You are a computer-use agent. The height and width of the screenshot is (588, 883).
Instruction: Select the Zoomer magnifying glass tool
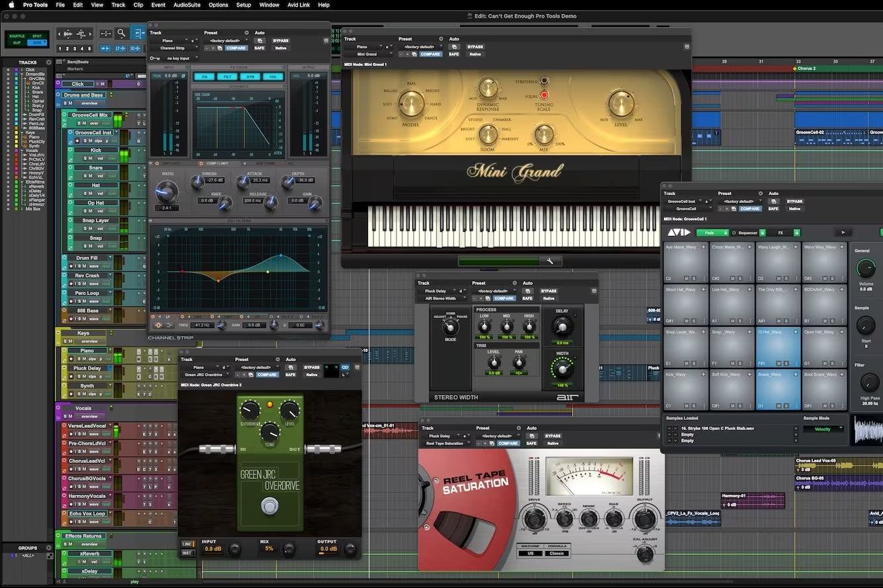[x=121, y=33]
